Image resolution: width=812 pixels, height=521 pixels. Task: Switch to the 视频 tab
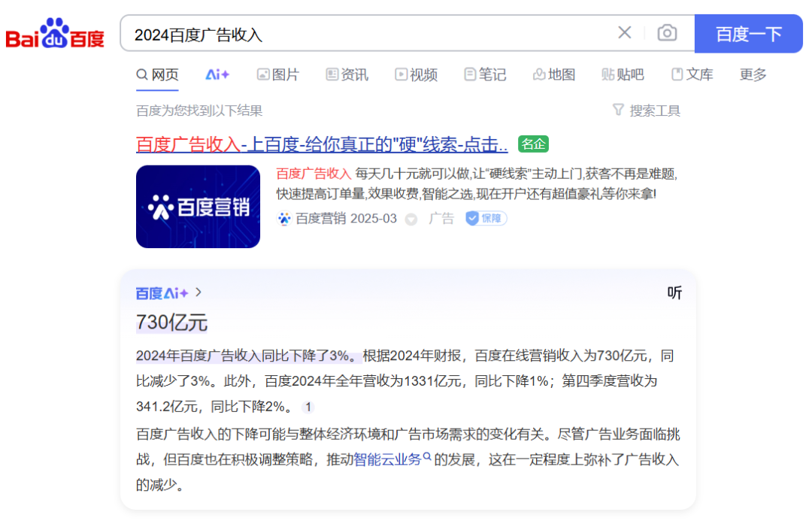pos(417,74)
